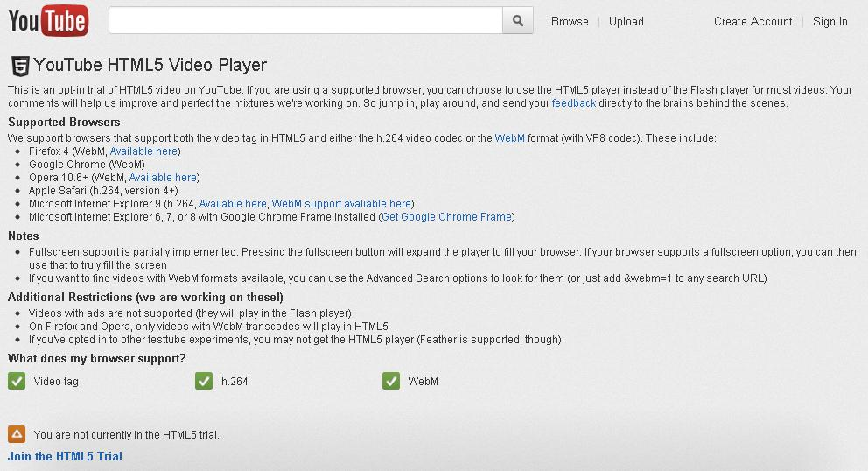868x471 pixels.
Task: Click the 'On Firefox and Opera' restriction line
Action: click(208, 327)
